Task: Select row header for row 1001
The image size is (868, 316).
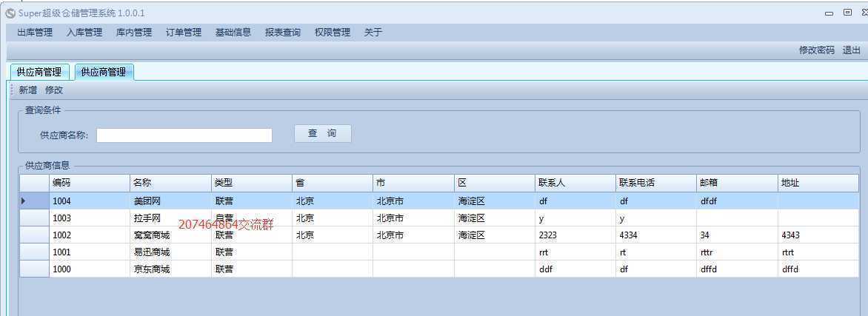Action: 34,252
